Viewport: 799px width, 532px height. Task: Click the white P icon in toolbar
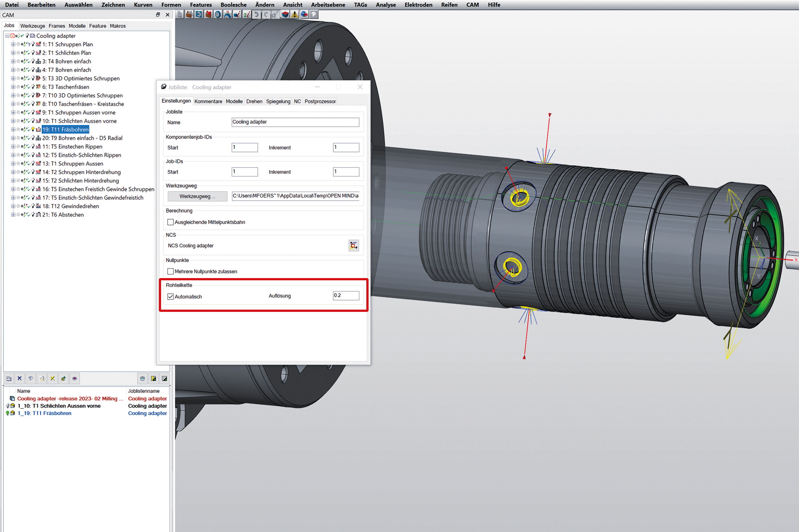point(314,14)
